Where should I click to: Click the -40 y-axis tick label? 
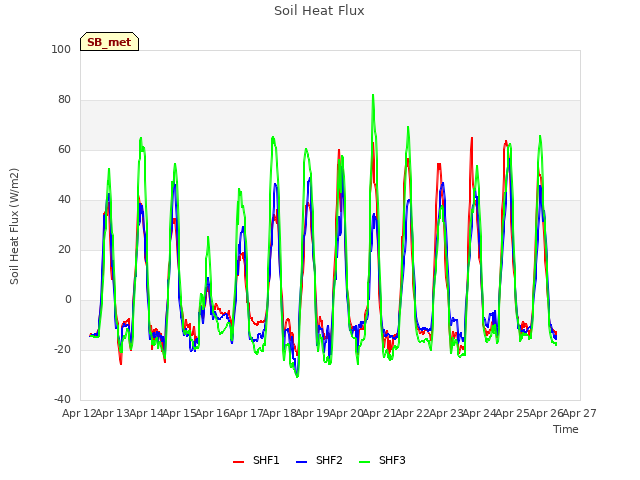62,399
